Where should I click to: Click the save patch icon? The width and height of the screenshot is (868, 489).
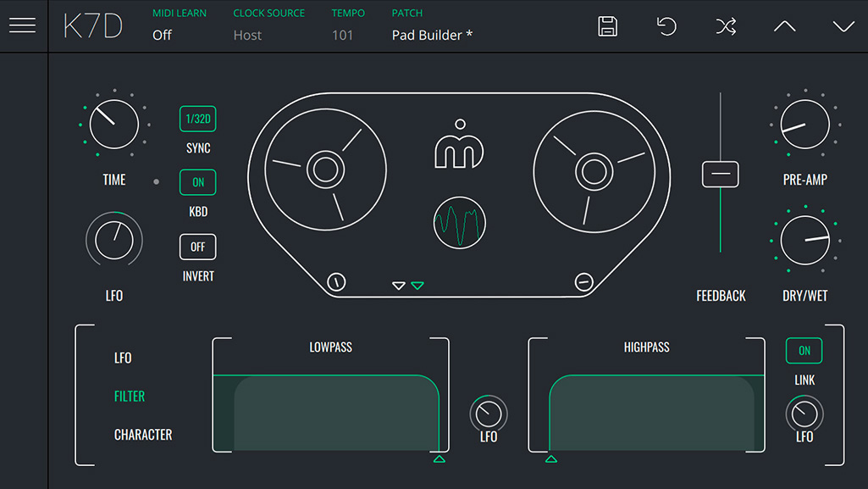click(x=607, y=26)
